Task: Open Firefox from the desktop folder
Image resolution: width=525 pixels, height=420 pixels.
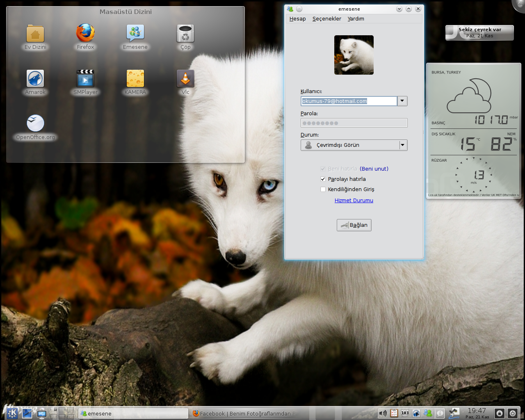Action: pos(85,33)
